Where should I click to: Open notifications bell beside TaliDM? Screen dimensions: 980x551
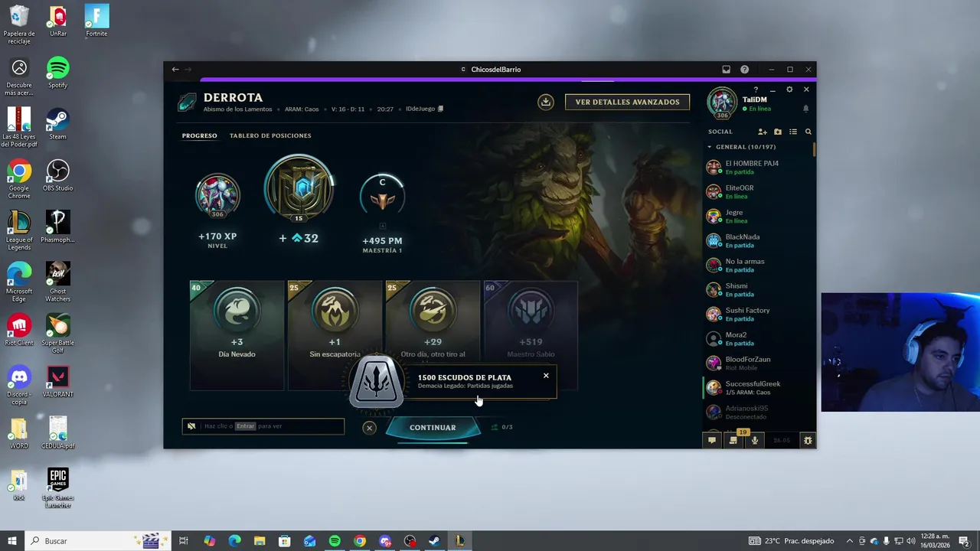click(x=805, y=109)
